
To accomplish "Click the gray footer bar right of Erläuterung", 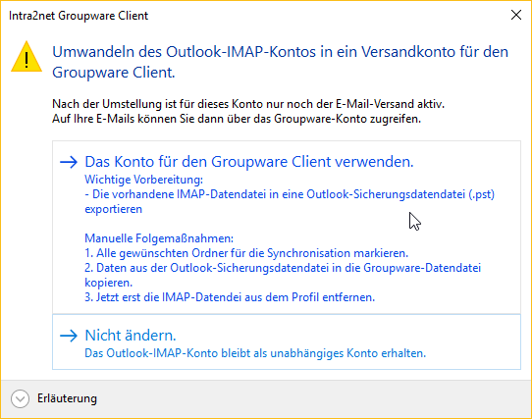I will 314,398.
